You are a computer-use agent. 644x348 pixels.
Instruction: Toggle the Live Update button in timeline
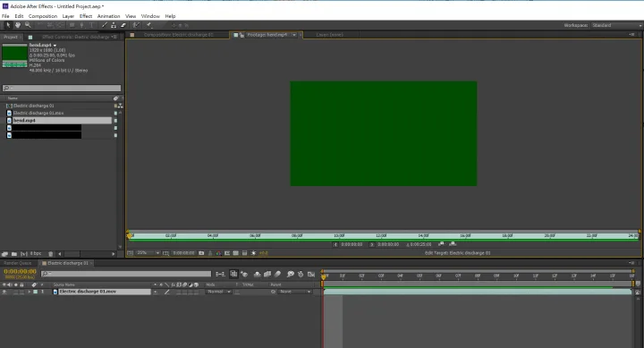[233, 274]
